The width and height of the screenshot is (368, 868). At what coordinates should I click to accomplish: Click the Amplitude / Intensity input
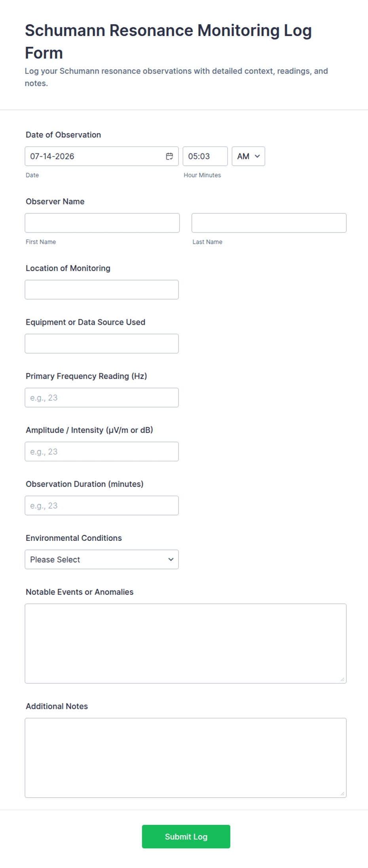(x=102, y=451)
